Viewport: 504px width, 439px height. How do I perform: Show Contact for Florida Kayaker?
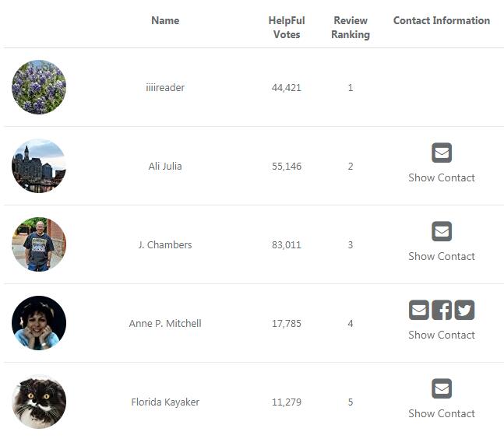point(442,413)
